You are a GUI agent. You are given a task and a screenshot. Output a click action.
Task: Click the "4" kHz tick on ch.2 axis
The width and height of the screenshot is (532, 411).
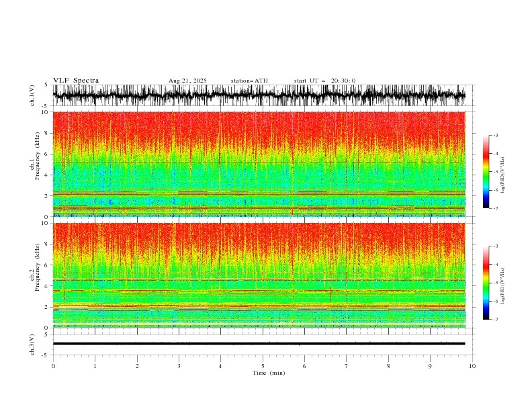[x=47, y=286]
